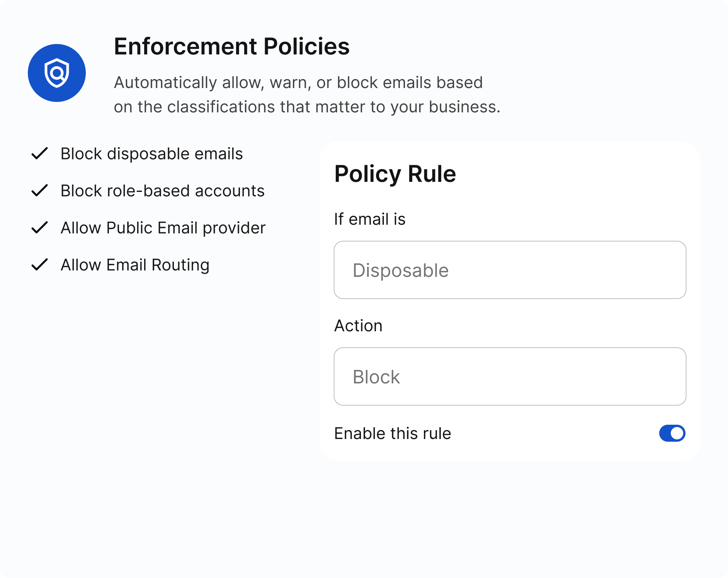Screen dimensions: 728x578
Task: Click checkmark beside Allow Email Routing
Action: 39,264
